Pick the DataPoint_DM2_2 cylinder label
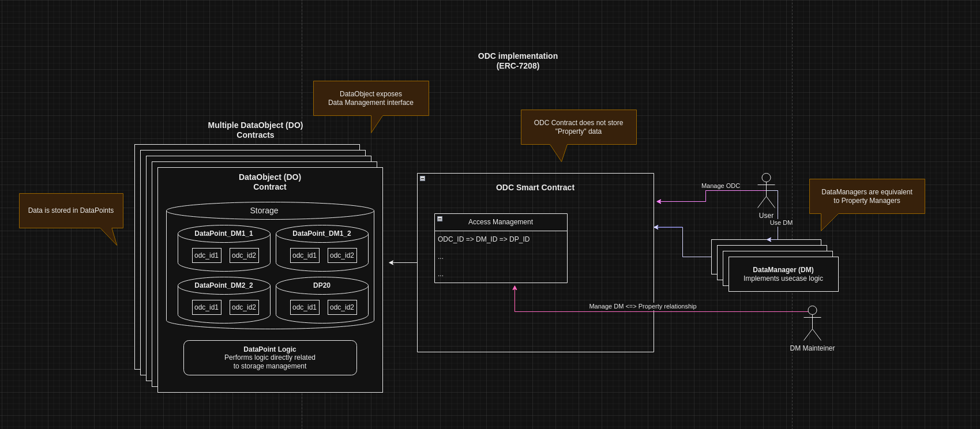The height and width of the screenshot is (429, 980). pos(224,285)
